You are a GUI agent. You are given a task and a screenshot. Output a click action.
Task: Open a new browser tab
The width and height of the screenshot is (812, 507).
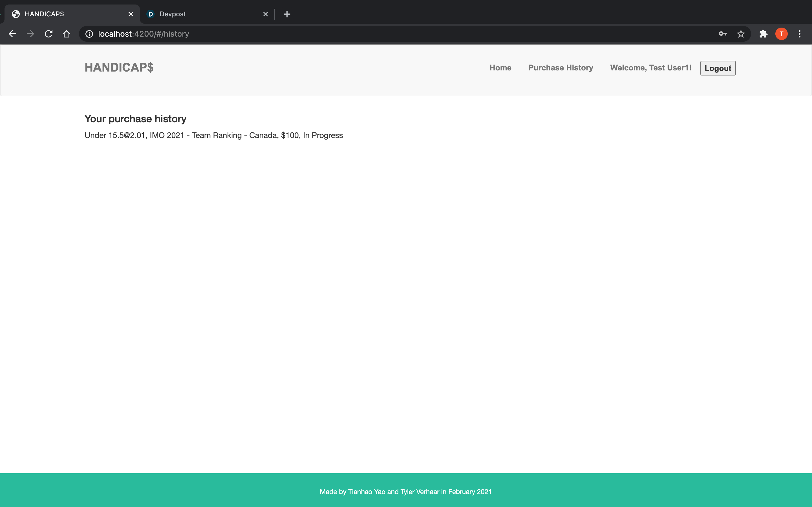pyautogui.click(x=287, y=14)
